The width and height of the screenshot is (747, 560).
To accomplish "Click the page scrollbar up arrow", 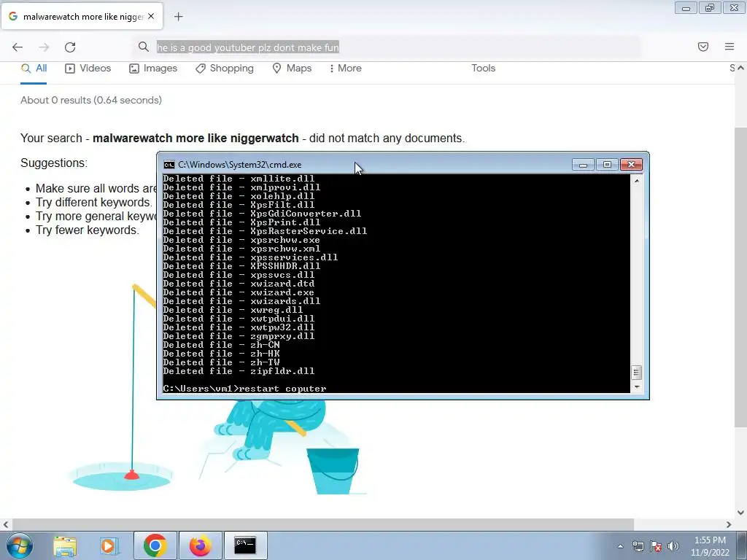I will tap(740, 68).
